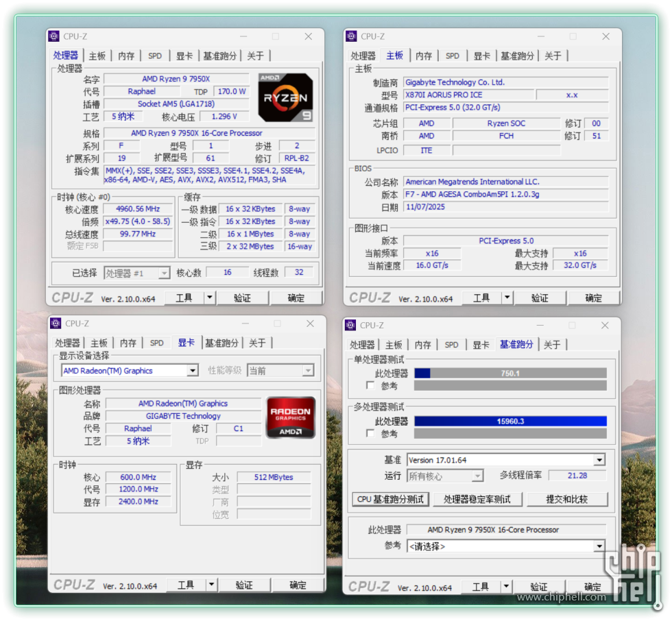
Task: Open the benchmark Version 17.01.64 dropdown
Action: [x=599, y=460]
